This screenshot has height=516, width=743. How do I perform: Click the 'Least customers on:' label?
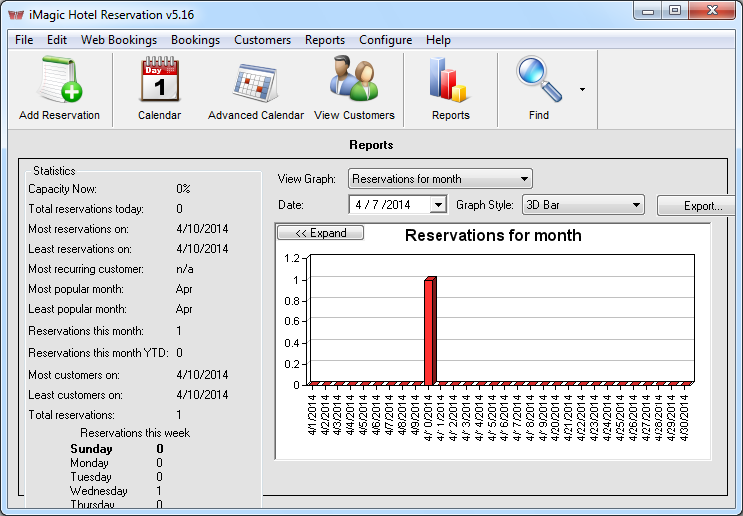(x=75, y=395)
